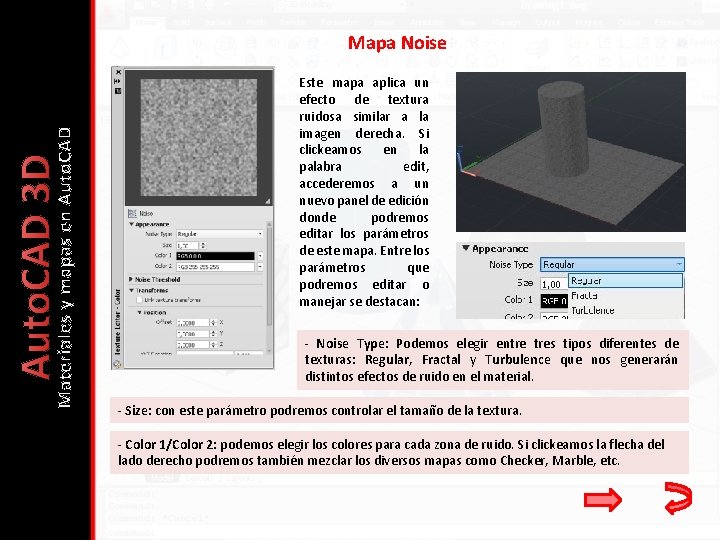Click the Size value field in the Texture Editor palette

coord(187,246)
